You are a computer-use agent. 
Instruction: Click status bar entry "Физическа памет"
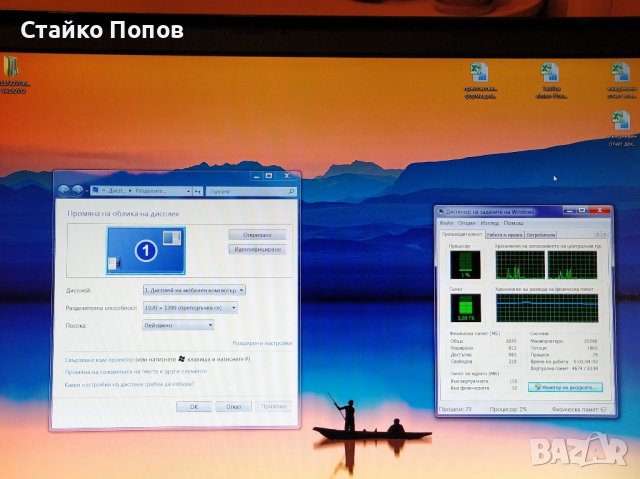point(579,409)
